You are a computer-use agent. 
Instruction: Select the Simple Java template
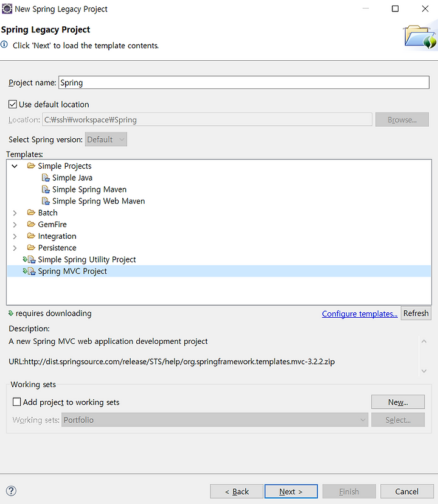click(x=72, y=178)
